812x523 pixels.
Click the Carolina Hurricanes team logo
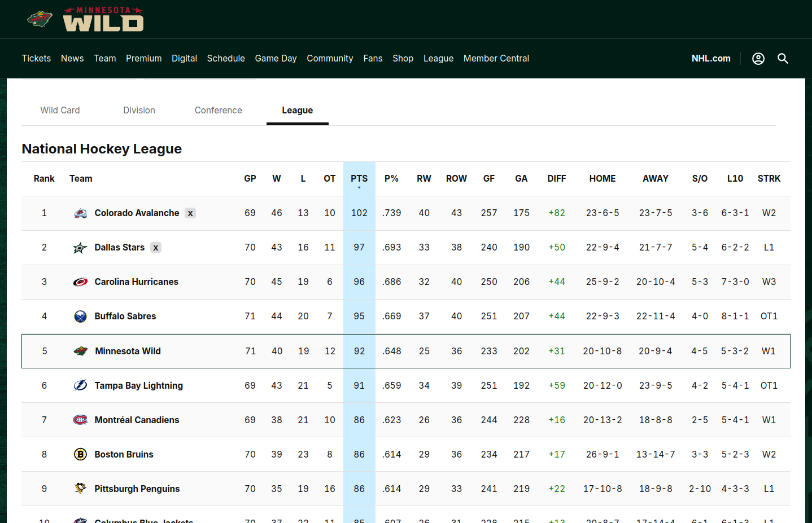click(x=81, y=282)
